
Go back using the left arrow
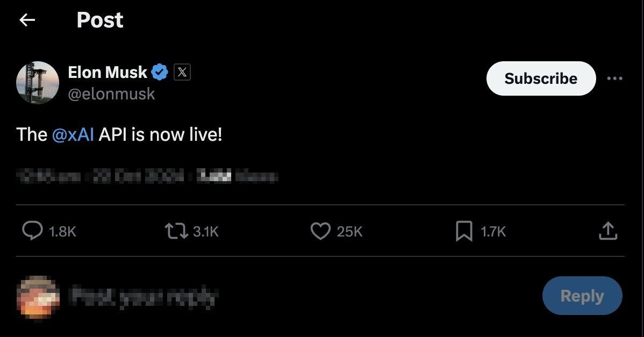(x=27, y=20)
